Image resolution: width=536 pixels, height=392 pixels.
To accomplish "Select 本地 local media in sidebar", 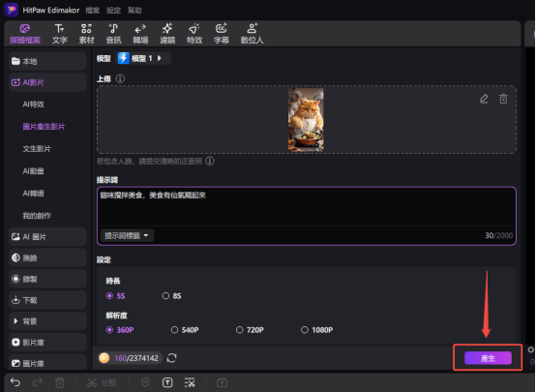I will (47, 61).
